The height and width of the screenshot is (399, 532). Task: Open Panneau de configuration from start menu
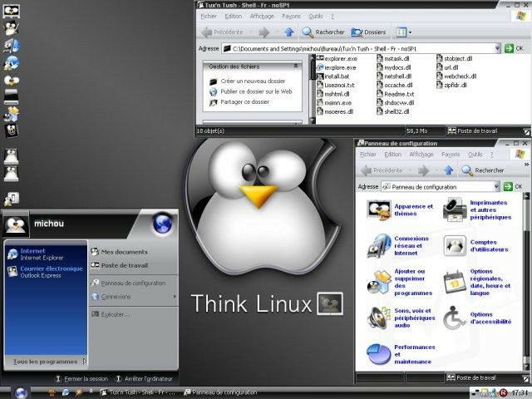pos(128,283)
